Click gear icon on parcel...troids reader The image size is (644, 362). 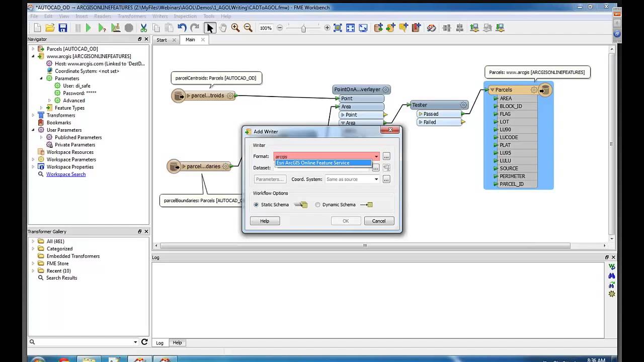click(x=230, y=96)
